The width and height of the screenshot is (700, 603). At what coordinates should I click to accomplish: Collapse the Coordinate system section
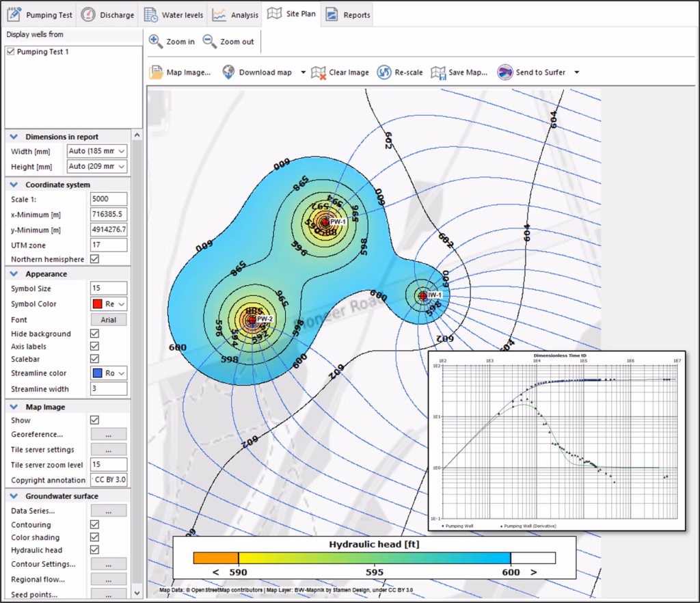pyautogui.click(x=14, y=185)
